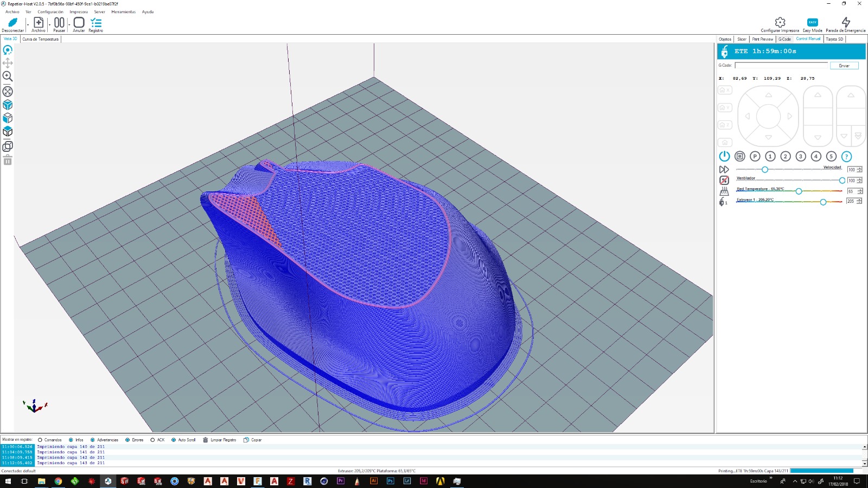Click the Desconectar printer icon
The image size is (868, 488).
click(x=12, y=22)
